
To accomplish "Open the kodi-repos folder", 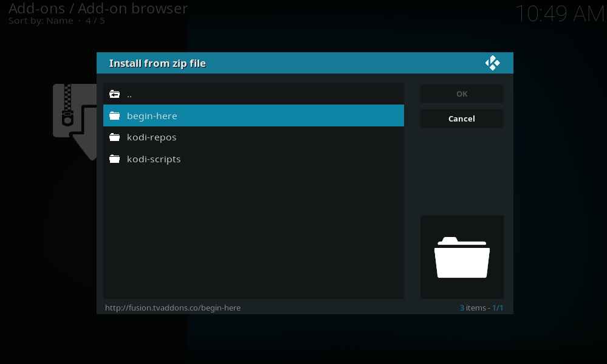I will (253, 137).
